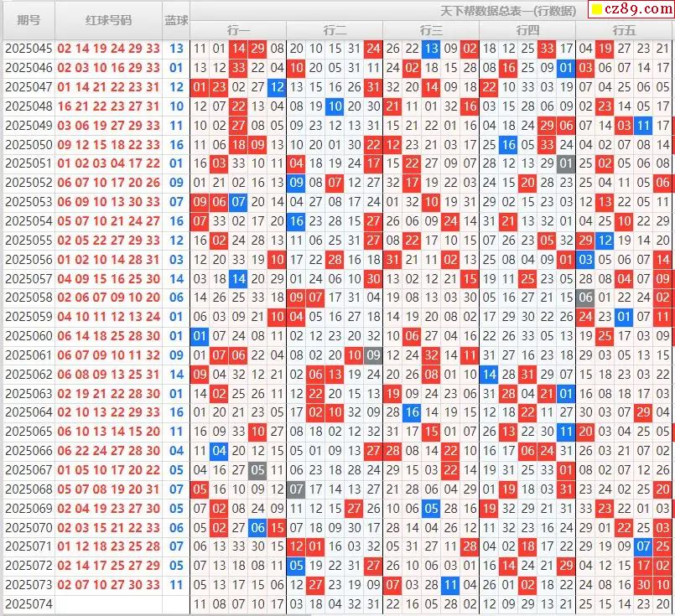The image size is (675, 616).
Task: Select red balls 05 07 10 21 24 27
Action: point(108,221)
